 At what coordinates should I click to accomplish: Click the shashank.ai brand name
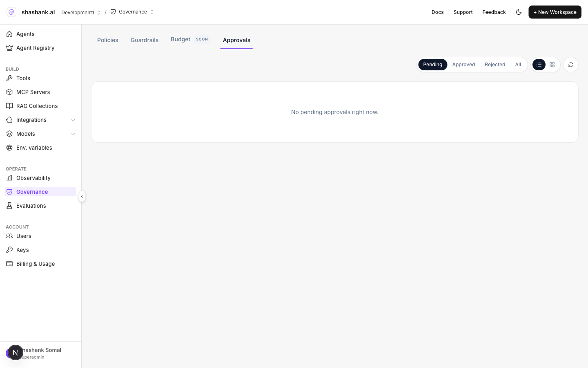click(x=38, y=12)
